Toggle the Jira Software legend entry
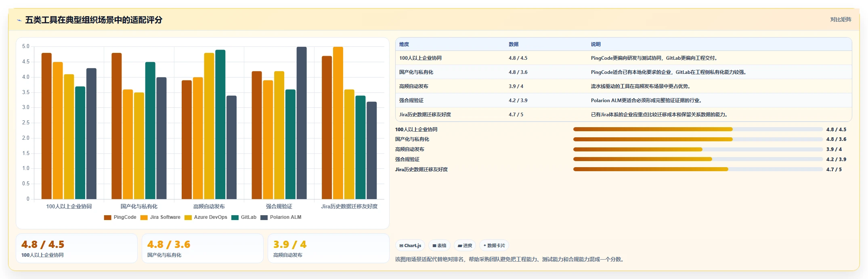Image resolution: width=868 pixels, height=279 pixels. point(160,217)
